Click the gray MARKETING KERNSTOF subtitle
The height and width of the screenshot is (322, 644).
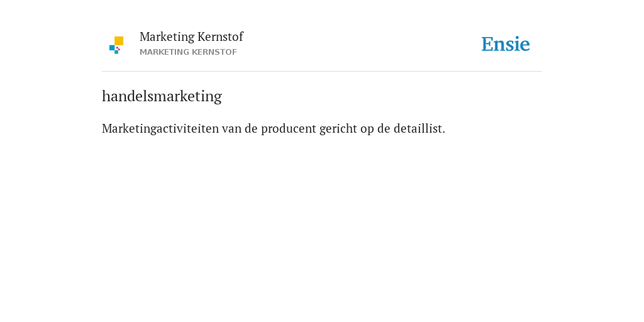tap(188, 52)
